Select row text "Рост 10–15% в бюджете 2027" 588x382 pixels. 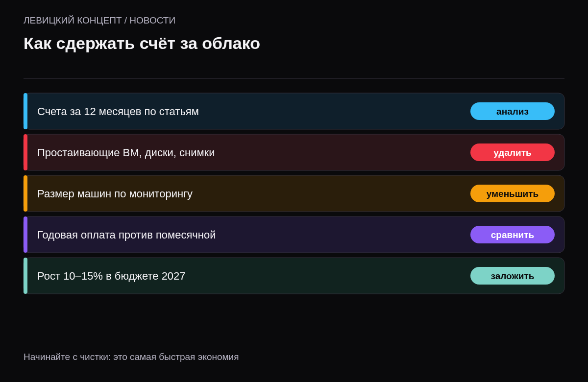(111, 276)
